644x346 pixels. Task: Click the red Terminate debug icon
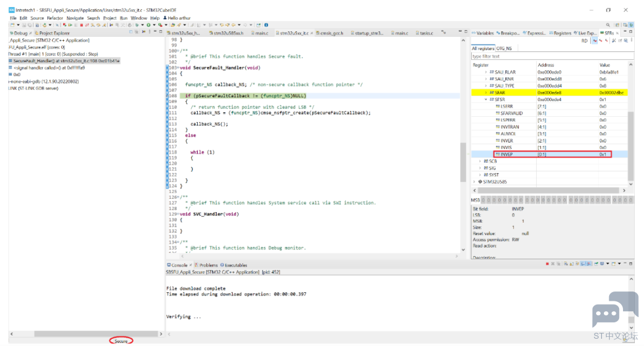(81, 25)
